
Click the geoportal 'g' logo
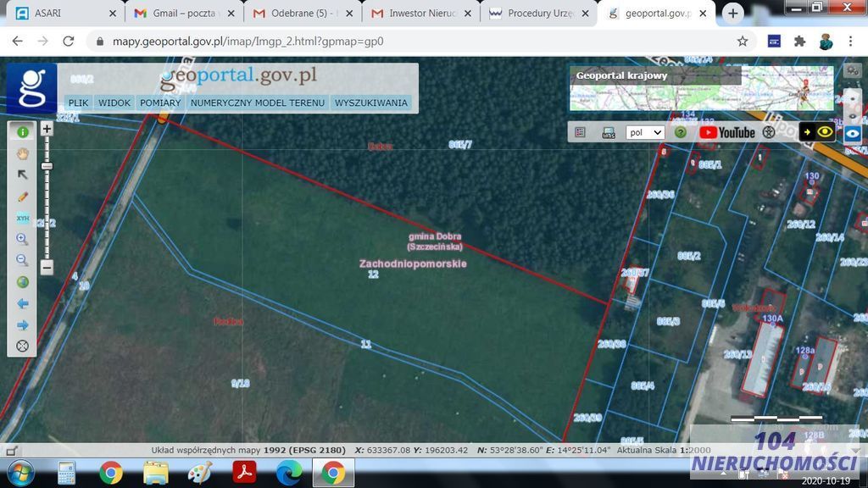pos(31,88)
